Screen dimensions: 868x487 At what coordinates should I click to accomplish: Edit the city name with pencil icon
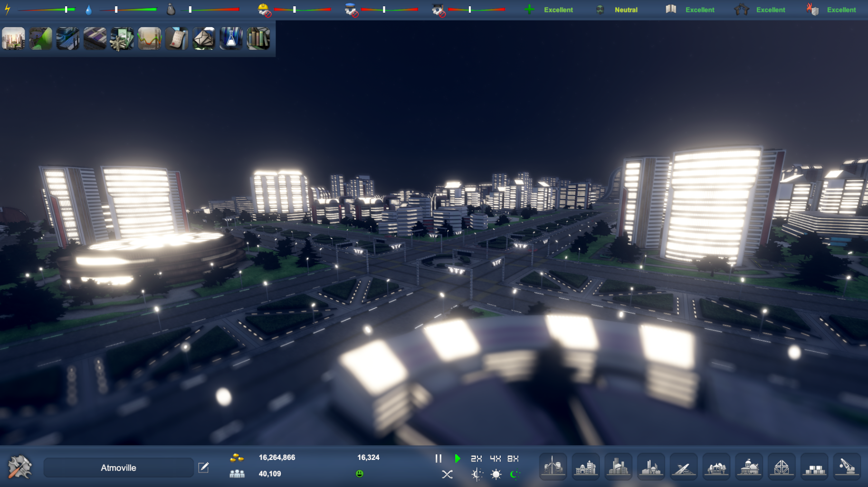pyautogui.click(x=203, y=468)
